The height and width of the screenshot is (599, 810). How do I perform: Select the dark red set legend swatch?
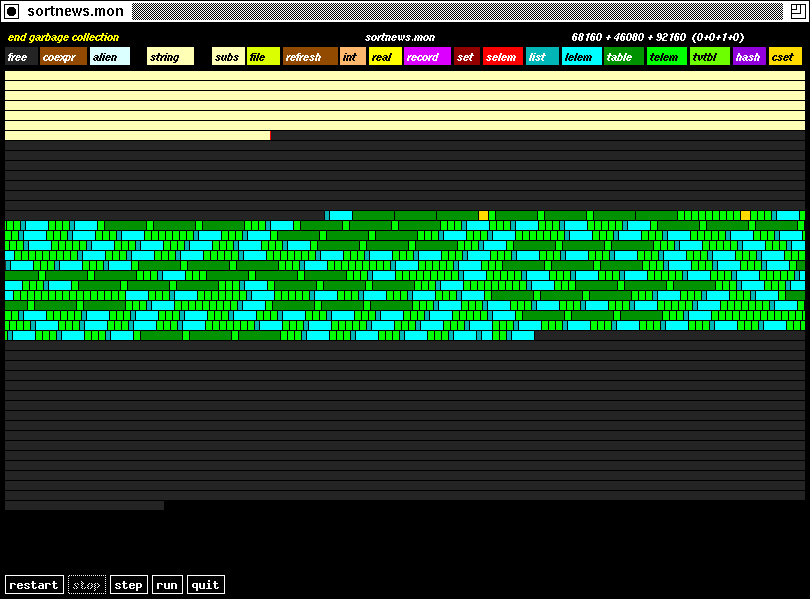point(466,57)
